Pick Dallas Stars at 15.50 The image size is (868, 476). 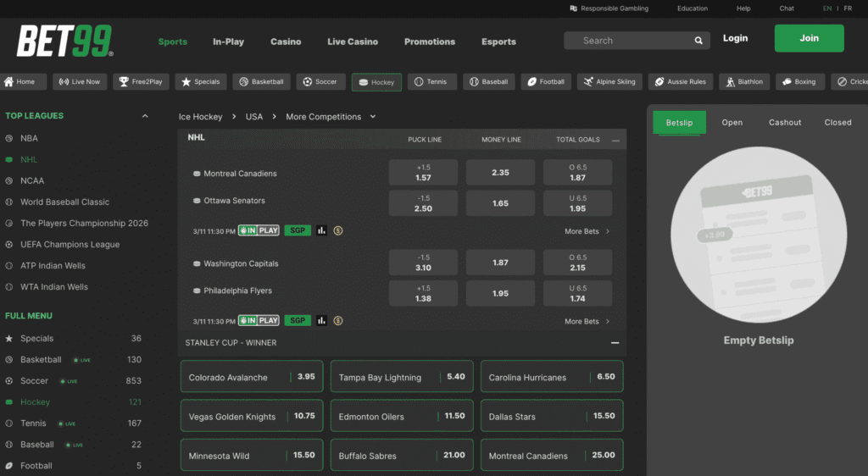click(x=552, y=416)
